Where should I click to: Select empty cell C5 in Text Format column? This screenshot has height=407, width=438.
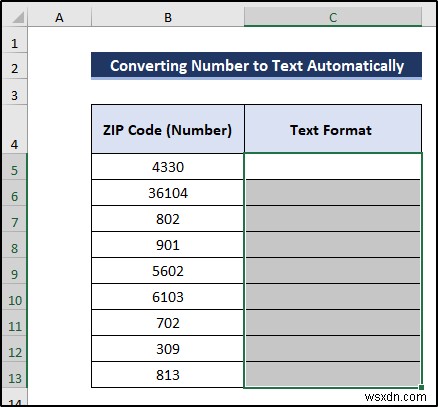tap(333, 167)
